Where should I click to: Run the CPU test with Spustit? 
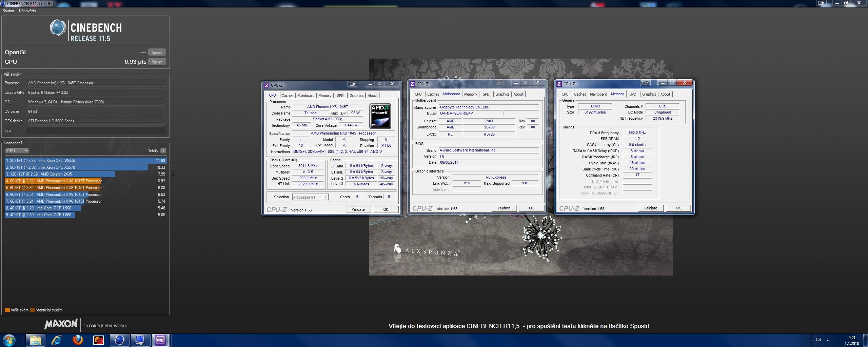[157, 62]
